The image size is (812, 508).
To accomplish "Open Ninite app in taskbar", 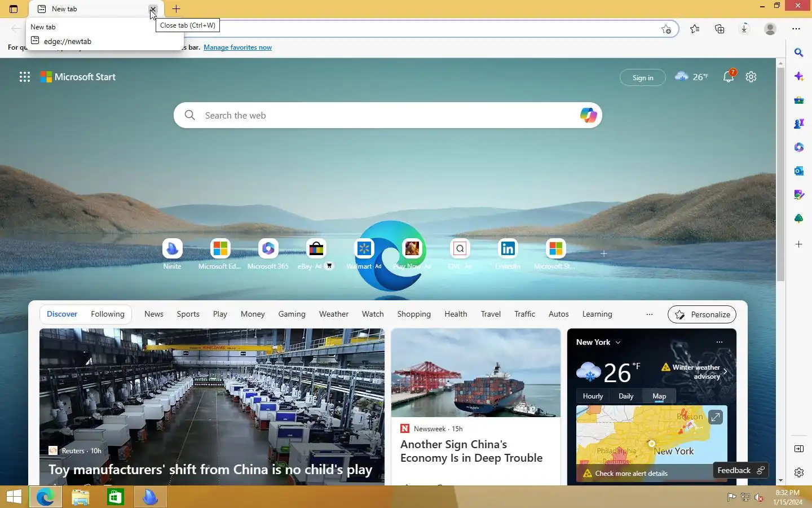I will (150, 497).
